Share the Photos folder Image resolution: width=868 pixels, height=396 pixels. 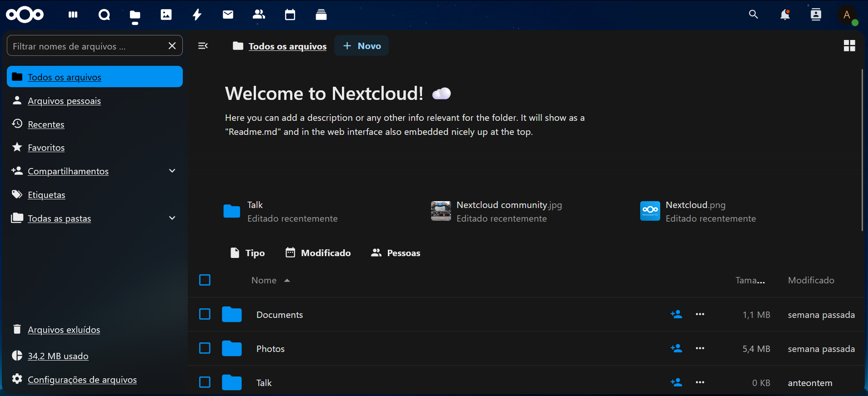click(x=676, y=348)
